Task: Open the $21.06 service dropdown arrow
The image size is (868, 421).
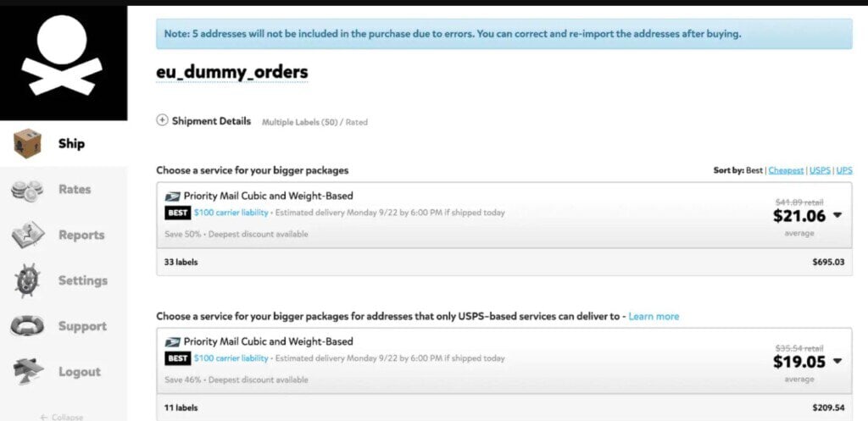Action: click(837, 215)
